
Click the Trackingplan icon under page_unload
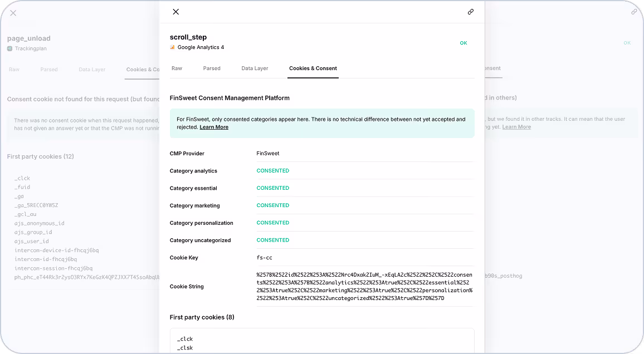(x=9, y=48)
